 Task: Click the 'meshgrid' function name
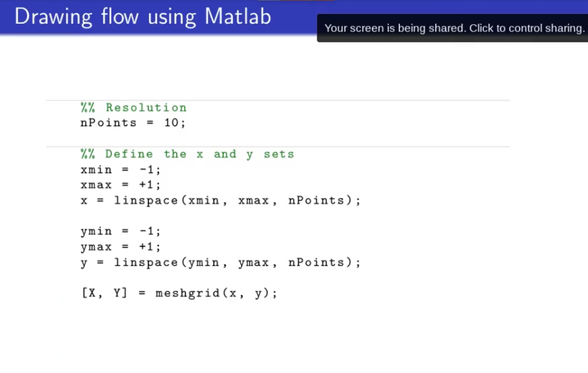[x=188, y=293]
